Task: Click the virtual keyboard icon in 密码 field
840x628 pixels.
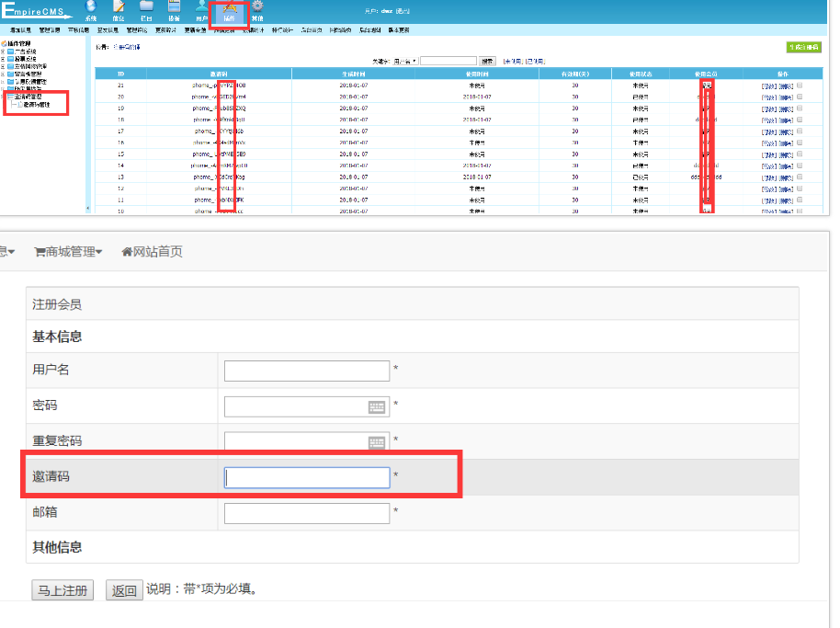Action: pyautogui.click(x=377, y=406)
